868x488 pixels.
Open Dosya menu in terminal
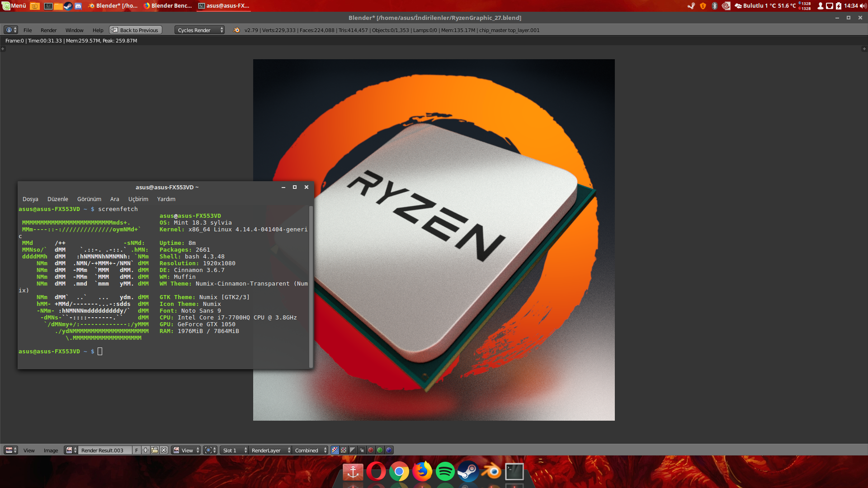(30, 199)
